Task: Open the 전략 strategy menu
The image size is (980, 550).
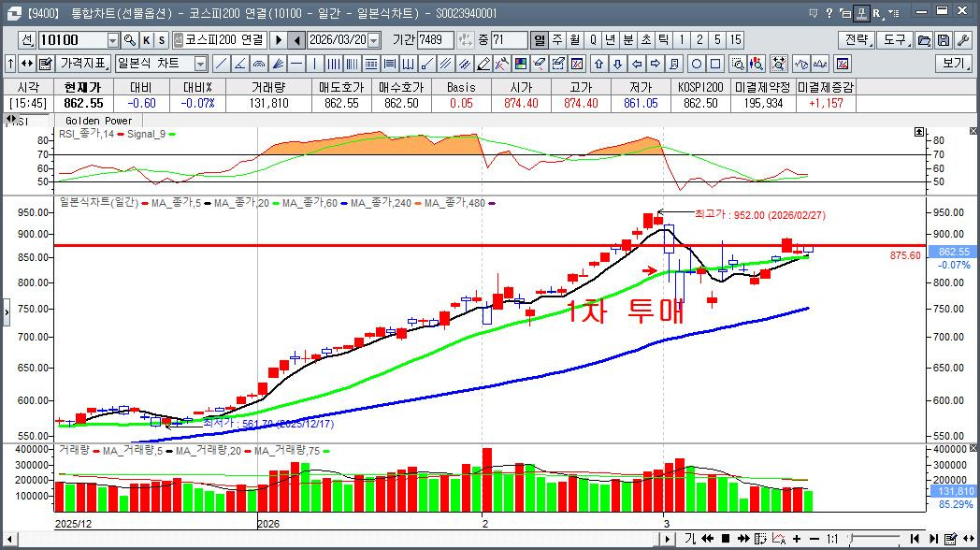Action: [x=857, y=40]
